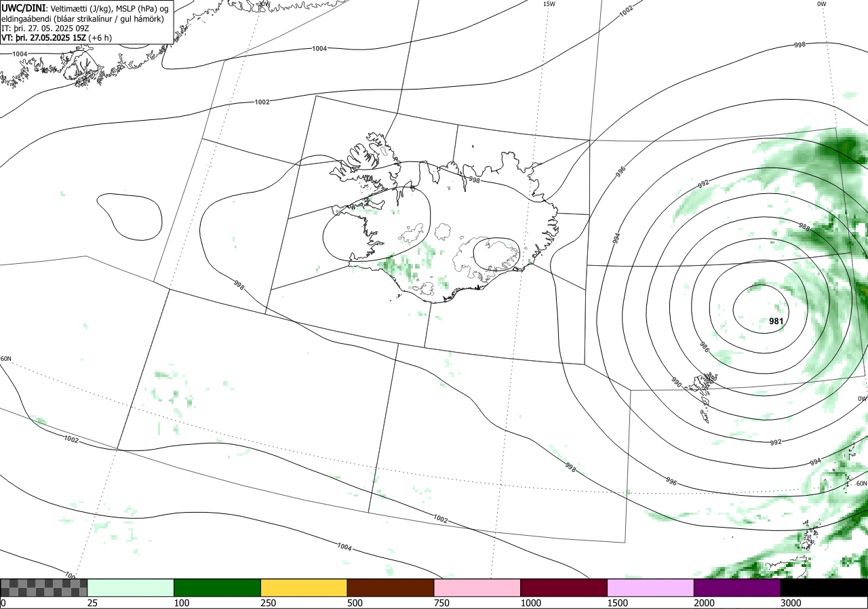Image resolution: width=868 pixels, height=609 pixels.
Task: Click the UWC/DINI title text
Action: 24,8
